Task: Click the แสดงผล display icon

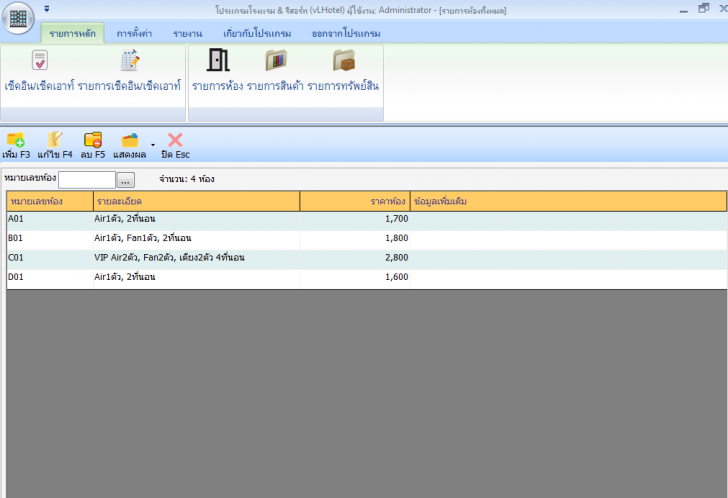Action: pyautogui.click(x=130, y=140)
